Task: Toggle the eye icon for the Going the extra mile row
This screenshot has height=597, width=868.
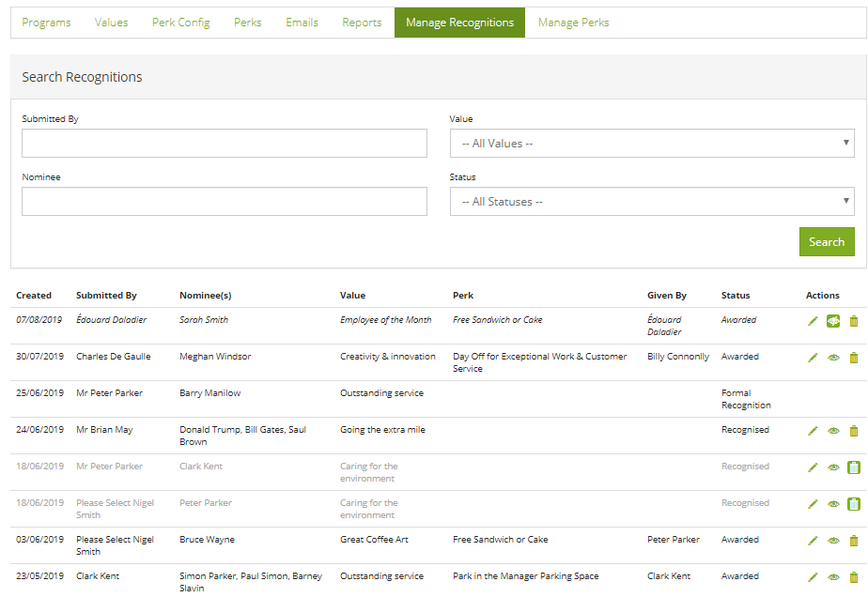Action: (833, 431)
